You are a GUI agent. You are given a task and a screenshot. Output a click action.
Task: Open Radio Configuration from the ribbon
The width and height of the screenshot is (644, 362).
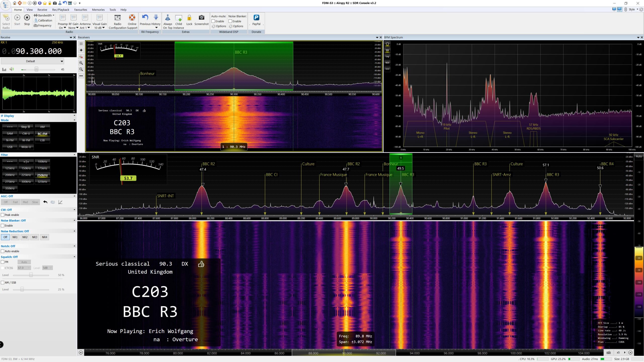[117, 18]
